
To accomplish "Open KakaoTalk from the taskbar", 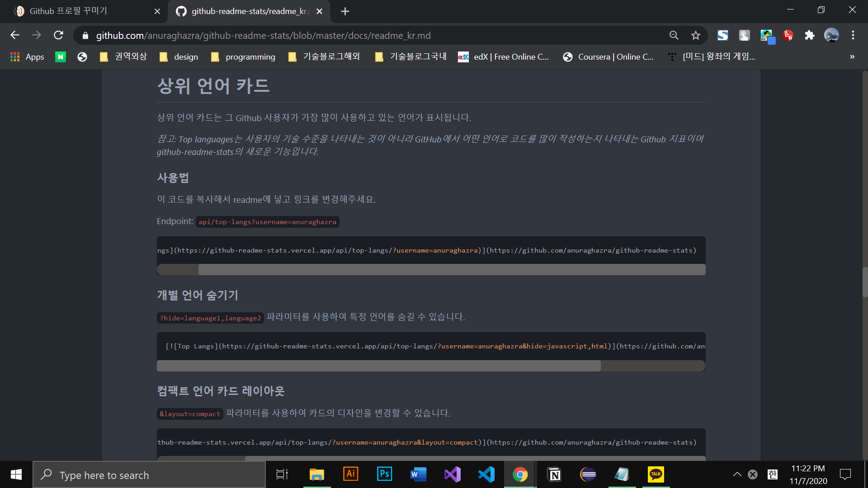I will pos(656,474).
